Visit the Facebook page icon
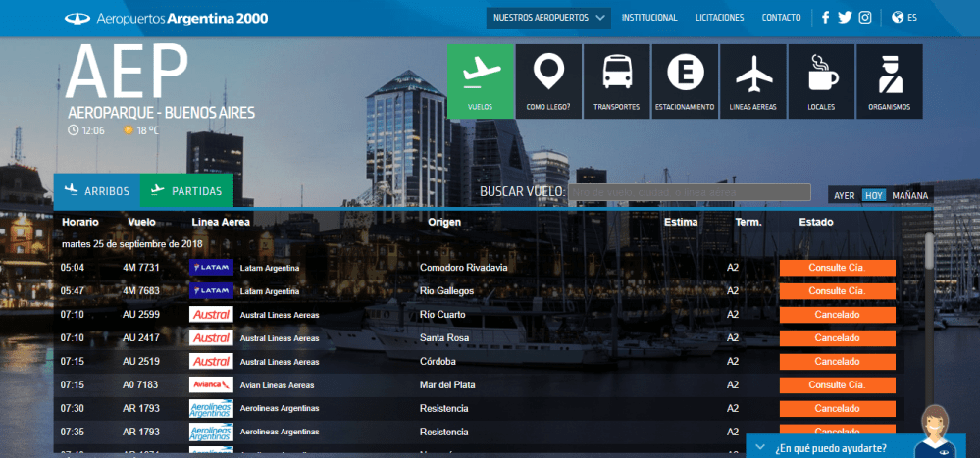The height and width of the screenshot is (458, 980). tap(825, 18)
